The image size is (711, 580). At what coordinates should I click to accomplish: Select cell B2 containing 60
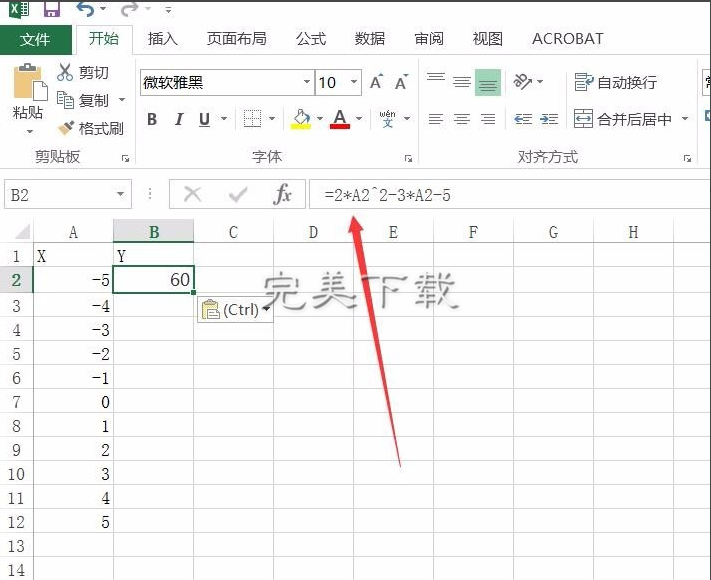(x=154, y=279)
